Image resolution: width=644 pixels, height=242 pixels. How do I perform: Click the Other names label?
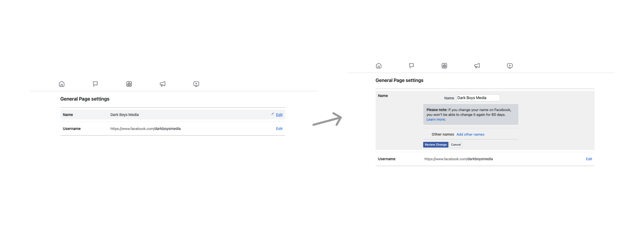coord(443,134)
